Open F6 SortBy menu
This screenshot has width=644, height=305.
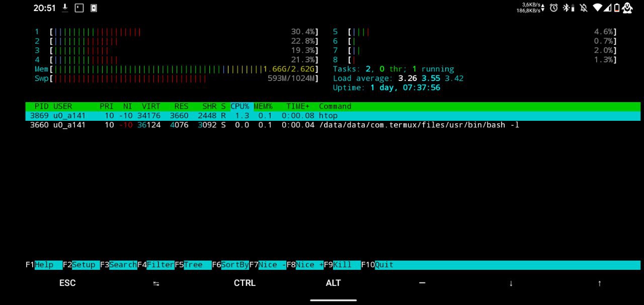(230, 265)
